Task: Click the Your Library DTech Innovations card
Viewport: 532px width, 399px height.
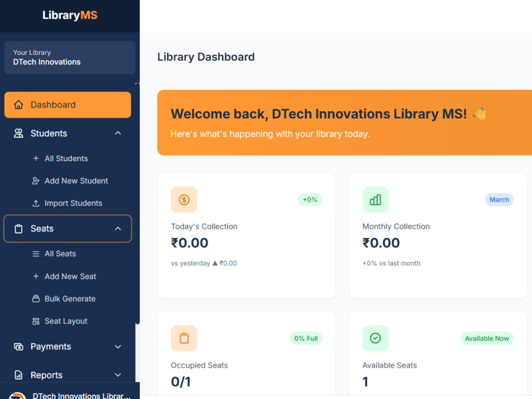Action: tap(70, 57)
